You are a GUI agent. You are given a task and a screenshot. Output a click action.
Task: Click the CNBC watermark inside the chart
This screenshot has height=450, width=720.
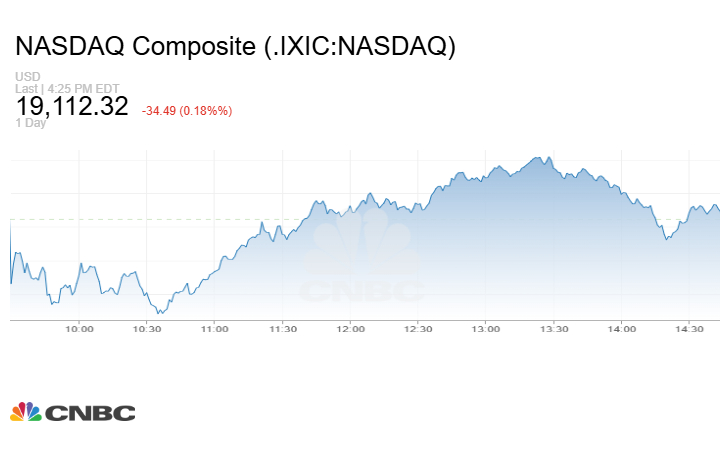pos(363,263)
